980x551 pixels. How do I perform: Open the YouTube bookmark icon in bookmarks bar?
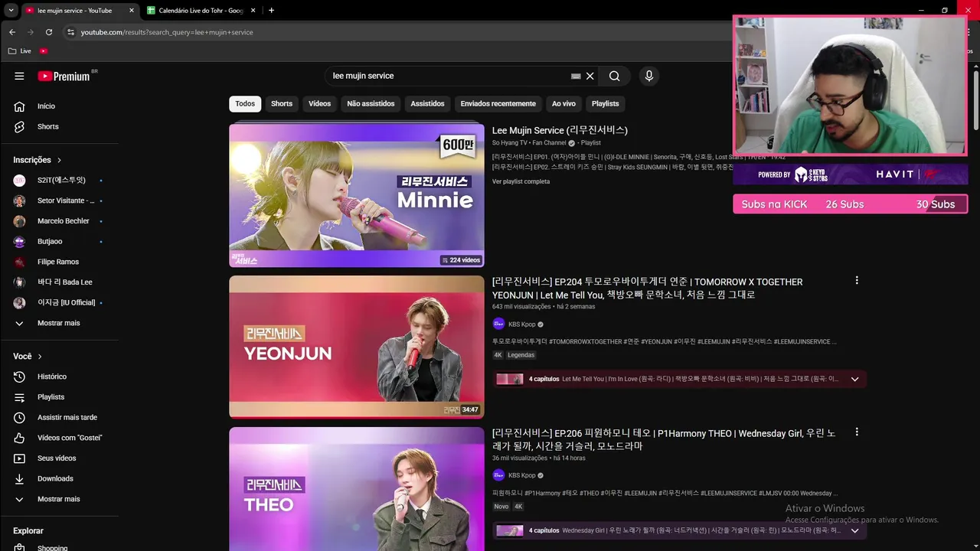pyautogui.click(x=44, y=51)
